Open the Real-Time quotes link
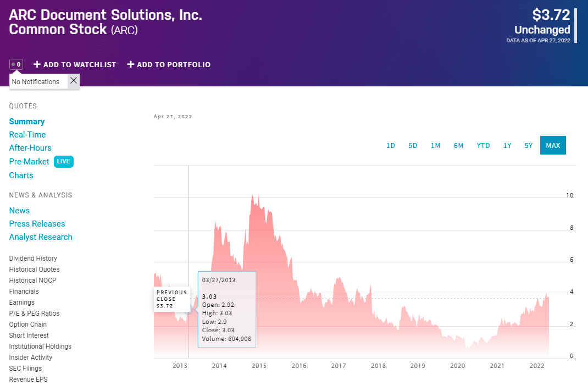 [x=27, y=135]
